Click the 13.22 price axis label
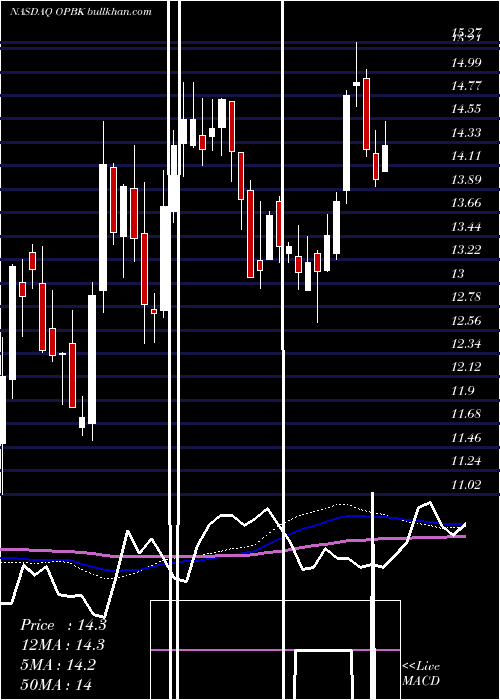This screenshot has height=700, width=500. (x=466, y=250)
